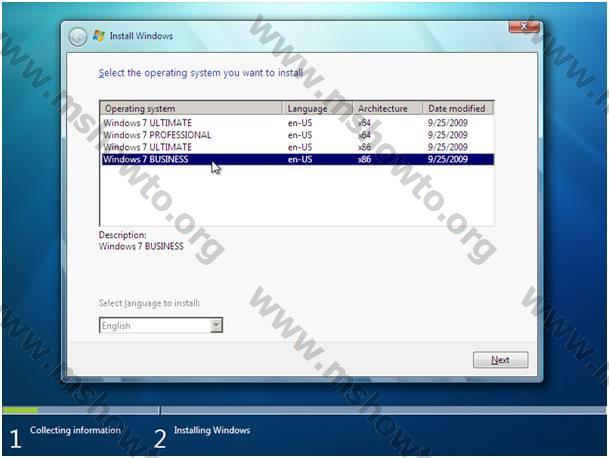This screenshot has width=609, height=458.
Task: Click the Windows flag logo icon
Action: coord(99,36)
